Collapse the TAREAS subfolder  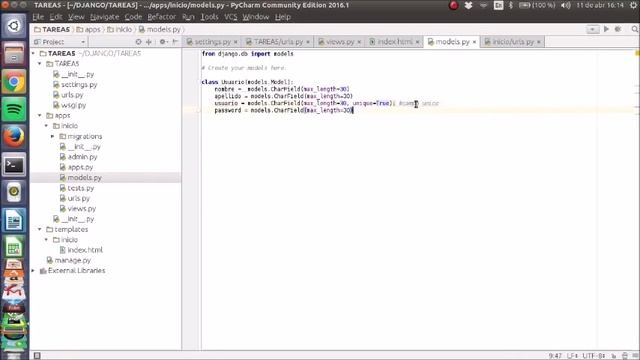tap(40, 64)
